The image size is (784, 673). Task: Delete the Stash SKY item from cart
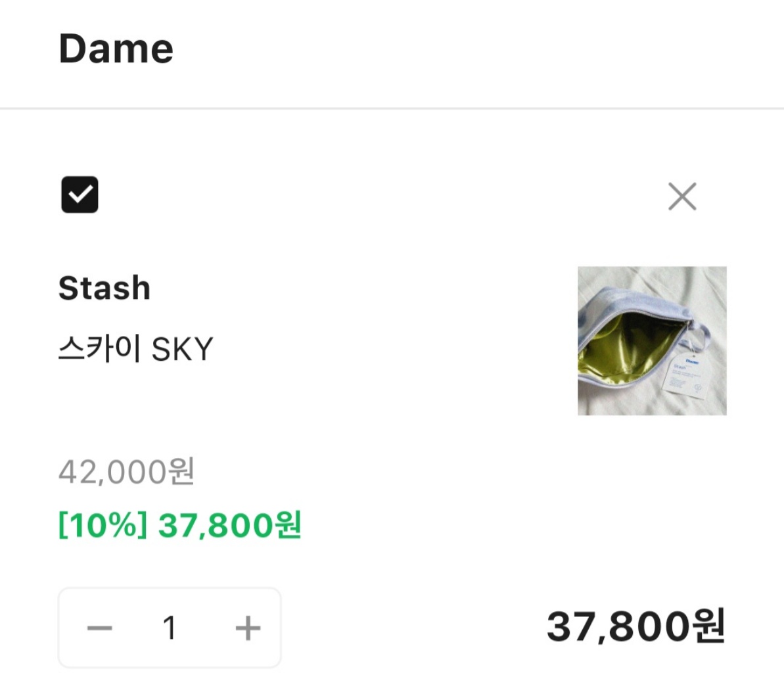click(682, 197)
